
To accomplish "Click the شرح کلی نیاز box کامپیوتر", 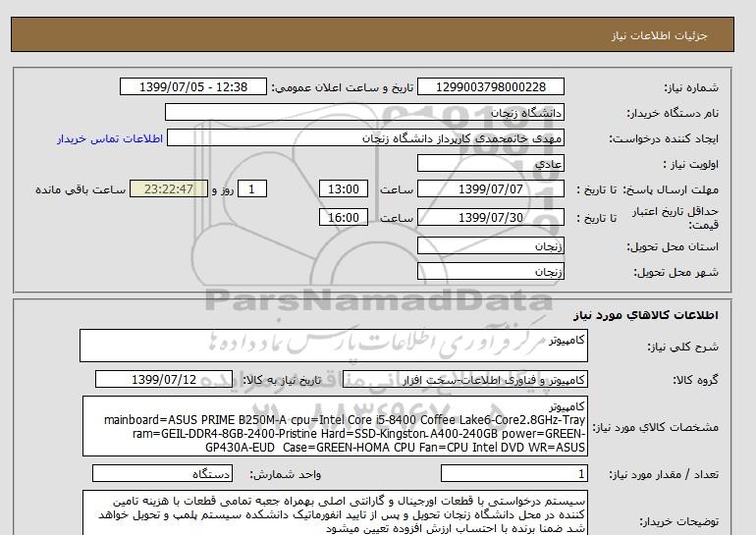I will click(x=334, y=346).
